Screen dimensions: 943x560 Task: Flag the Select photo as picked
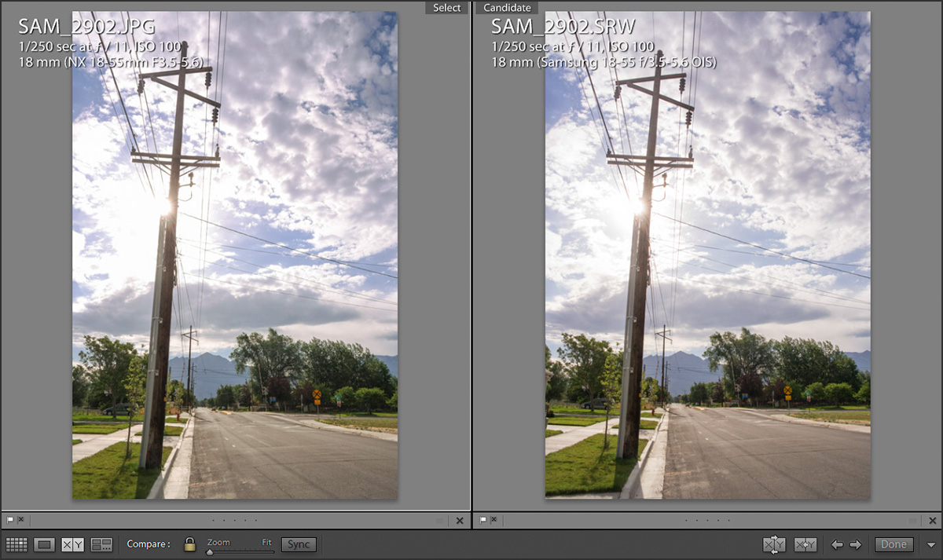pos(9,520)
